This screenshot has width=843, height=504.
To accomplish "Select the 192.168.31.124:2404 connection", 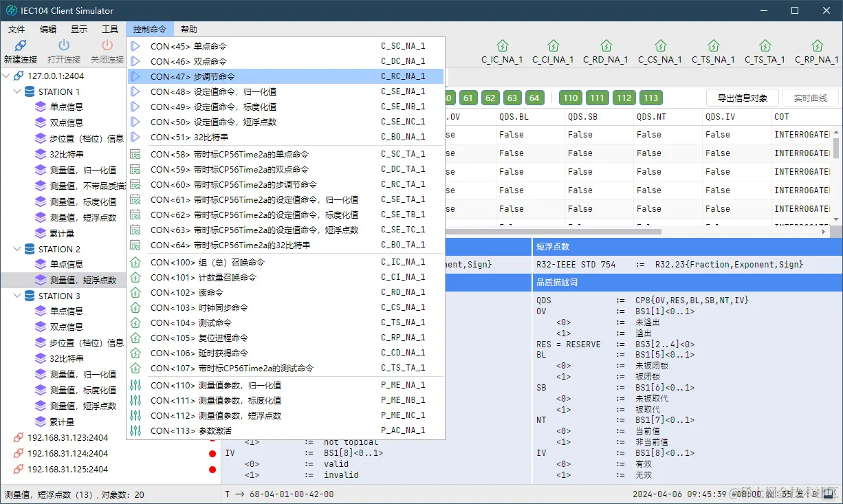I will (x=67, y=453).
